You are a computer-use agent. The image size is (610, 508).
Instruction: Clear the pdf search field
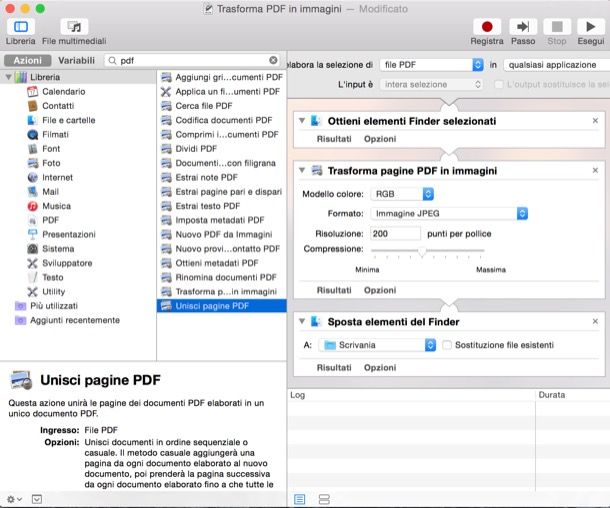[273, 60]
